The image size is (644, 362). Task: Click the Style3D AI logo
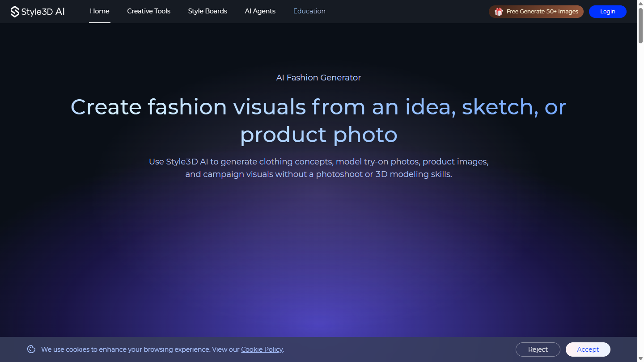coord(38,12)
